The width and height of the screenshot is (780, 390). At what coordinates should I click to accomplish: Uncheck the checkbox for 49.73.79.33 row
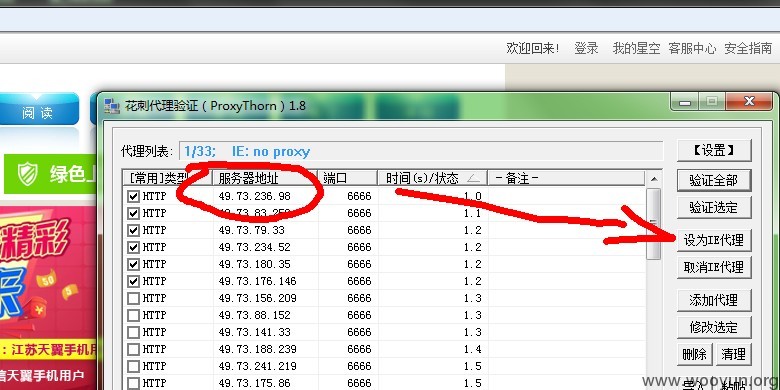click(133, 230)
